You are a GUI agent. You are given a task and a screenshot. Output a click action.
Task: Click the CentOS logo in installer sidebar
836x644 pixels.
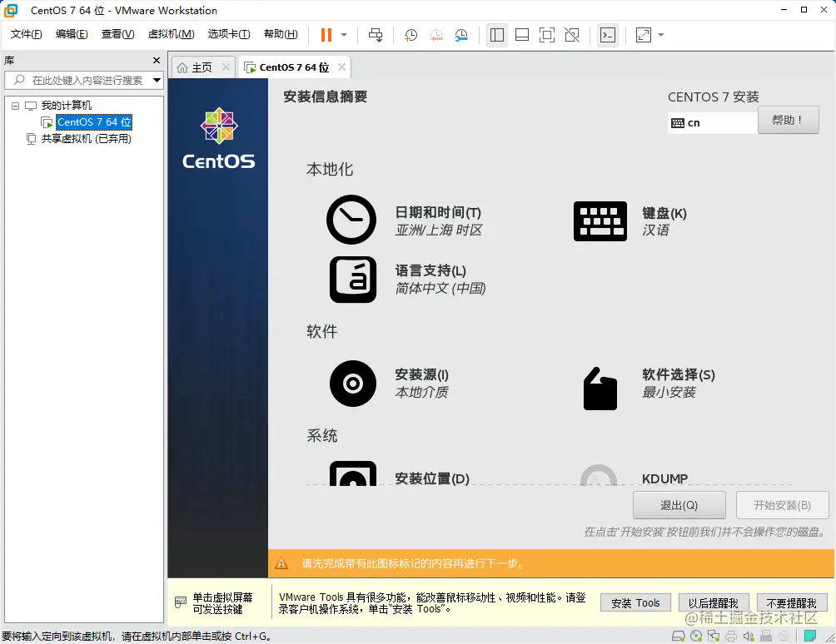(219, 138)
